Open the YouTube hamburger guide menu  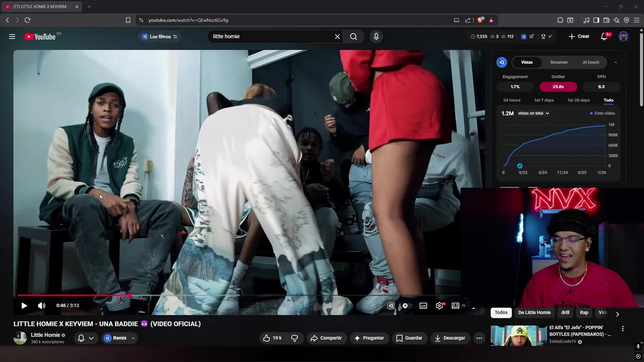(12, 36)
